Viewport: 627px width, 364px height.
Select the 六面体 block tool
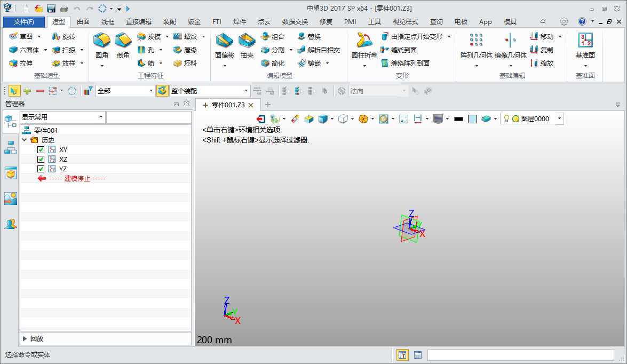pos(24,50)
